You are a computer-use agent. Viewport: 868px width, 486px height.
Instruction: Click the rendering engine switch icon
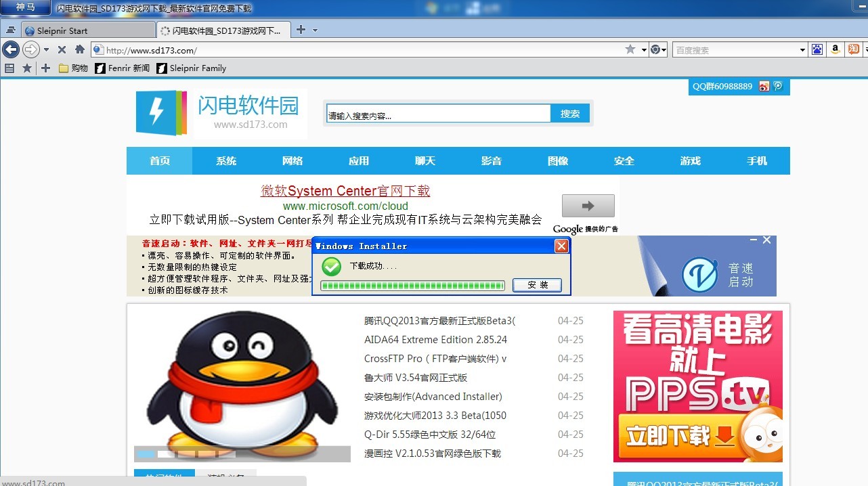click(x=655, y=49)
